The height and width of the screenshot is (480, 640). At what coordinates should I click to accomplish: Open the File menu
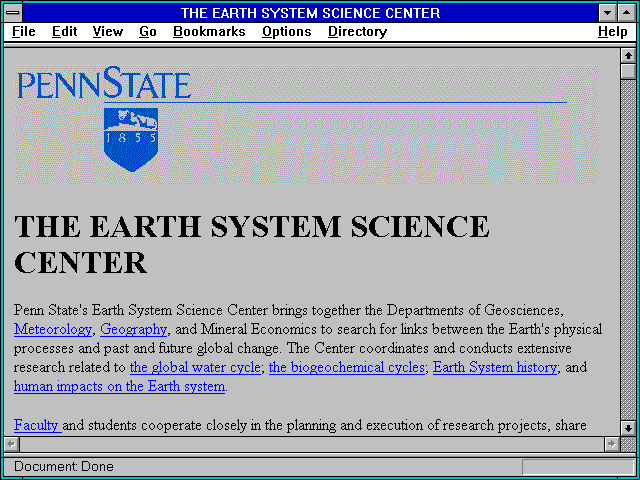[24, 32]
